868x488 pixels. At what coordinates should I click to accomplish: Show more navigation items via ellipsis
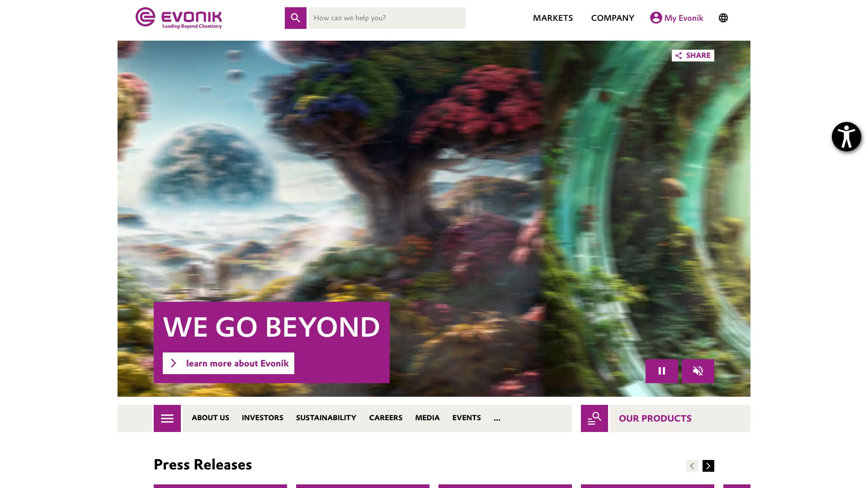click(x=497, y=418)
